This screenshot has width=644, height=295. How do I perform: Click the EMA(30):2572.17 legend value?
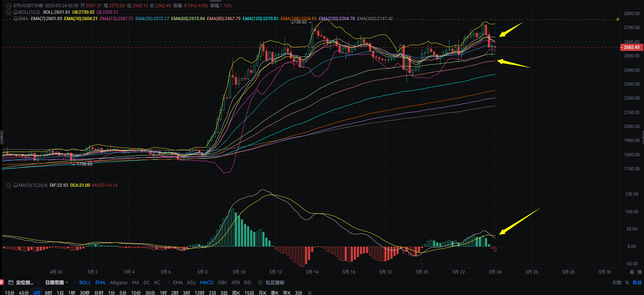152,19
